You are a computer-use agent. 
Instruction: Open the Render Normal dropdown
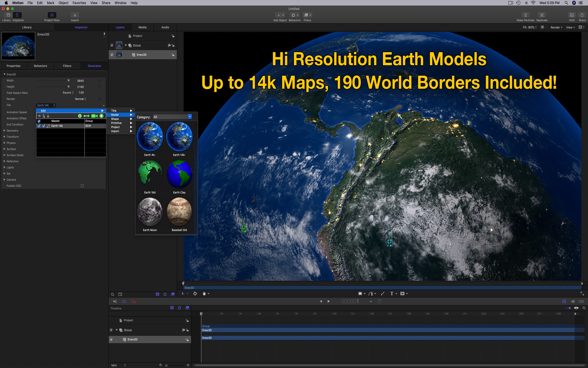pos(80,99)
